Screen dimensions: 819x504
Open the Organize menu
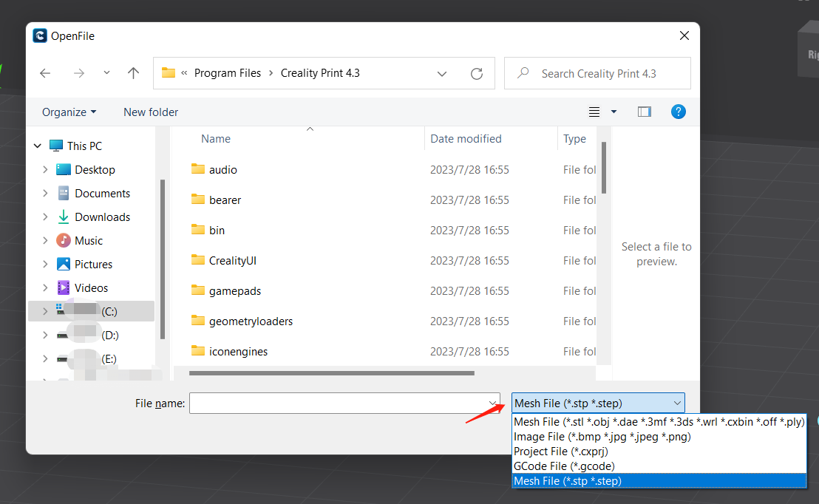tap(69, 112)
